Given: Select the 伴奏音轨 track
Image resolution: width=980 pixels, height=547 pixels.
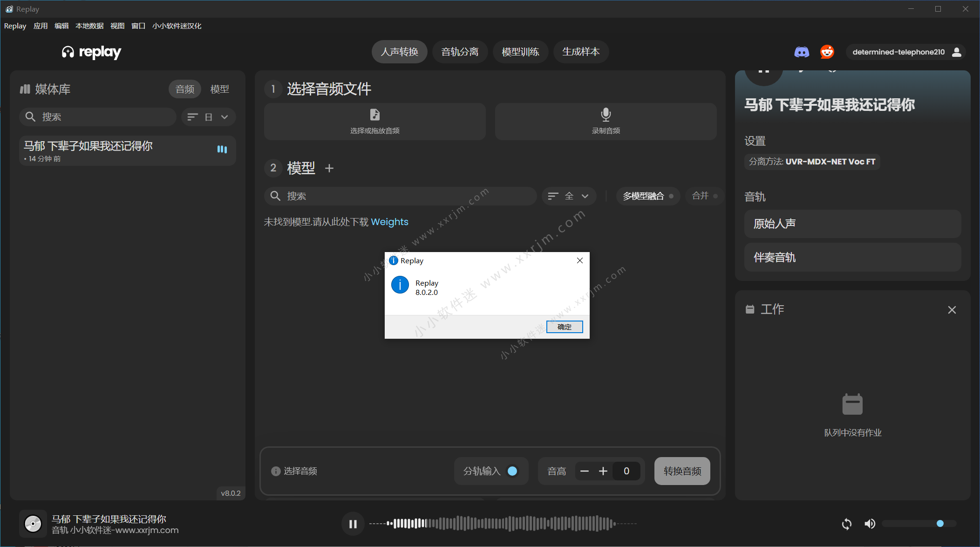Looking at the screenshot, I should [x=852, y=257].
